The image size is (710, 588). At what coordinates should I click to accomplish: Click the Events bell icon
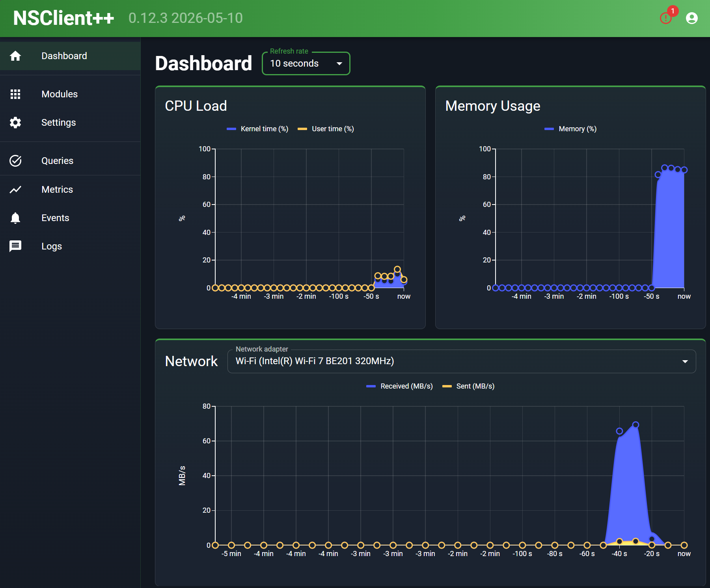click(x=15, y=218)
